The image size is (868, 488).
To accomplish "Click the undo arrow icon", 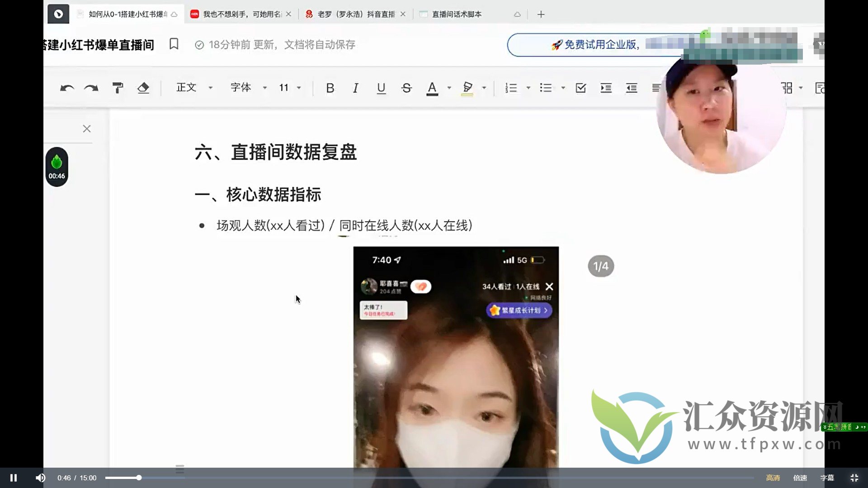I will click(x=67, y=88).
